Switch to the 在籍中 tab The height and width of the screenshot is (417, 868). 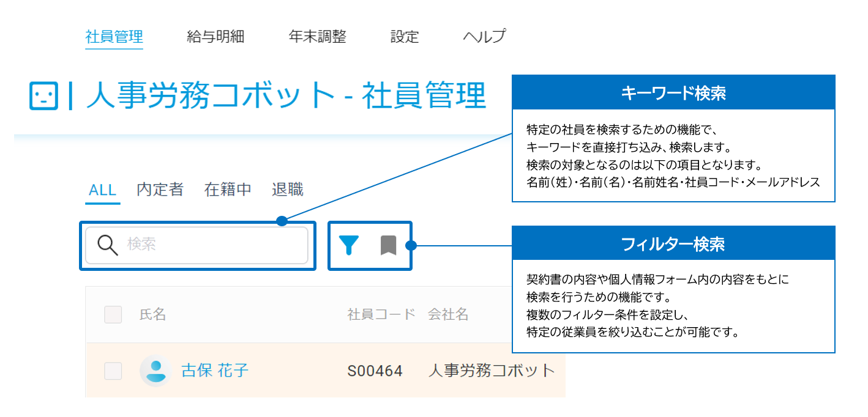tap(228, 190)
